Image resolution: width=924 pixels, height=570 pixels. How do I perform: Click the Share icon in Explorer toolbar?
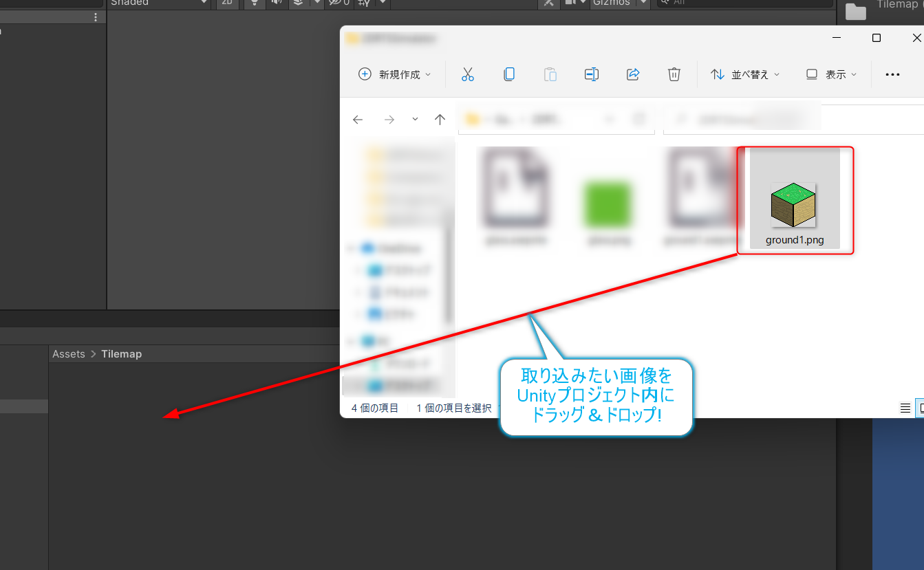point(632,74)
